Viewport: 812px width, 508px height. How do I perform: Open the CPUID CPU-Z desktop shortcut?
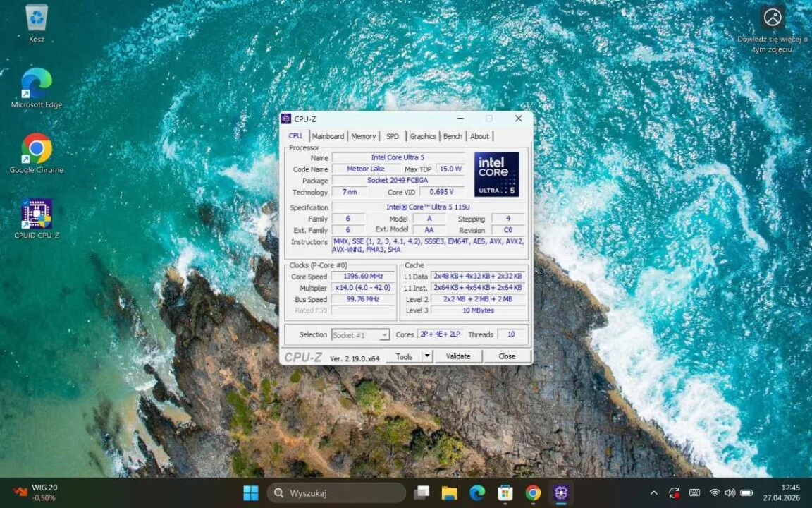pos(37,214)
